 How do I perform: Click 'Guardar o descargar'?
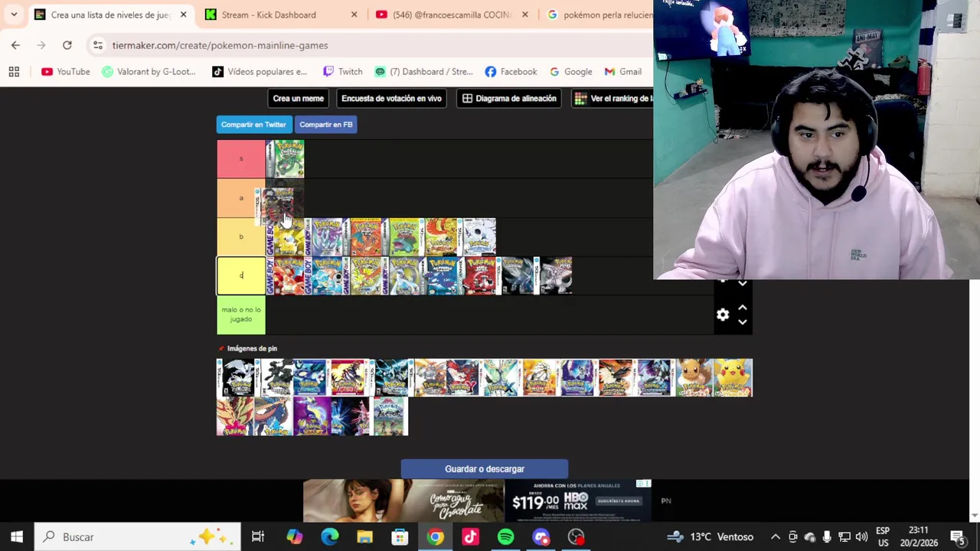(x=485, y=469)
